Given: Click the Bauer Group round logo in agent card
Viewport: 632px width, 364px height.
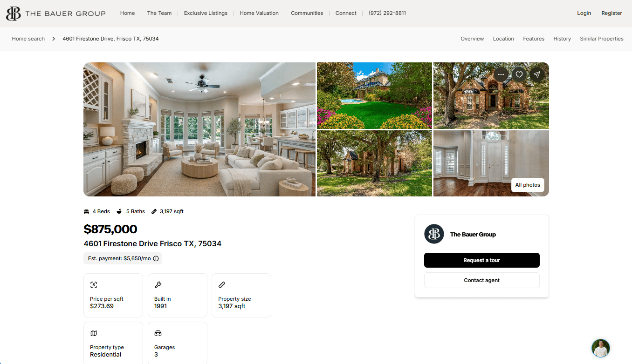Looking at the screenshot, I should pyautogui.click(x=434, y=234).
